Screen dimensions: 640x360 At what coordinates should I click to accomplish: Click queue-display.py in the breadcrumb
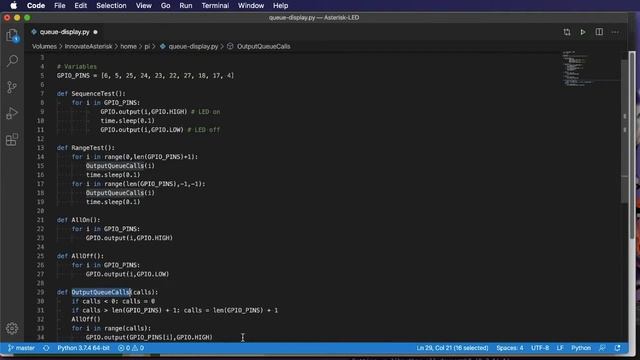pyautogui.click(x=193, y=47)
